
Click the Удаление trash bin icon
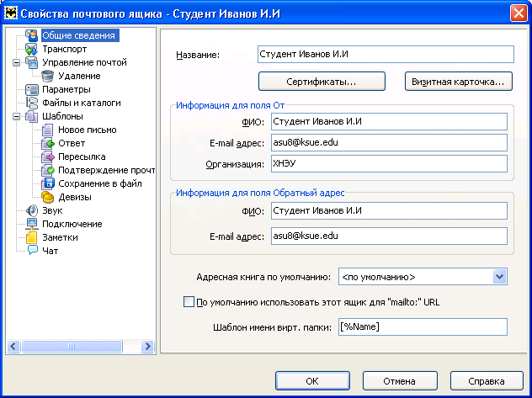(x=48, y=76)
